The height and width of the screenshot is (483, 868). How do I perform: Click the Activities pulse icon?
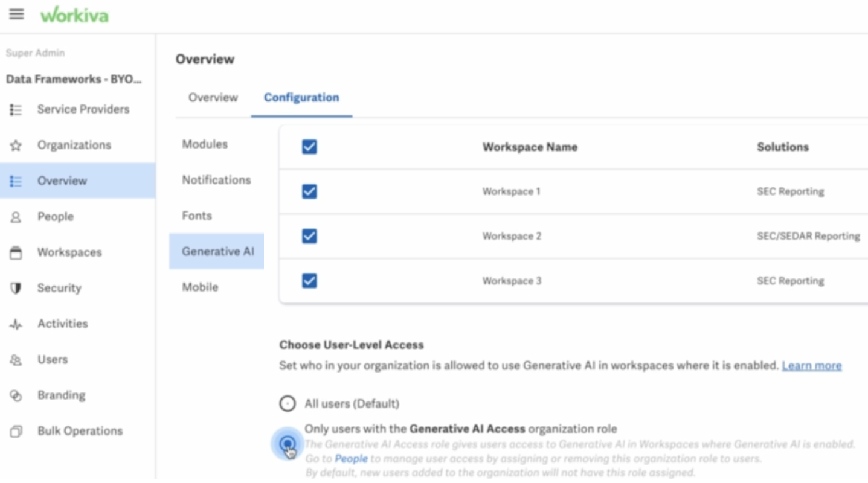(16, 324)
